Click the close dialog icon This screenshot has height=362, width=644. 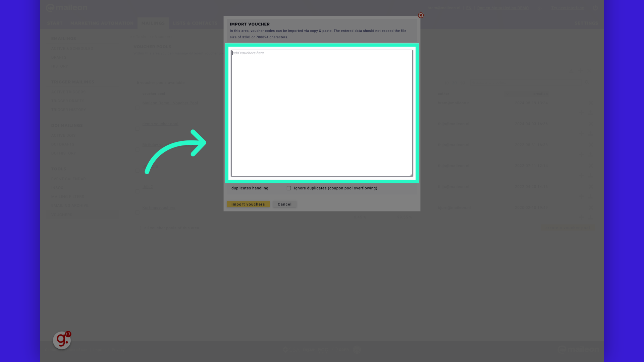coord(421,15)
